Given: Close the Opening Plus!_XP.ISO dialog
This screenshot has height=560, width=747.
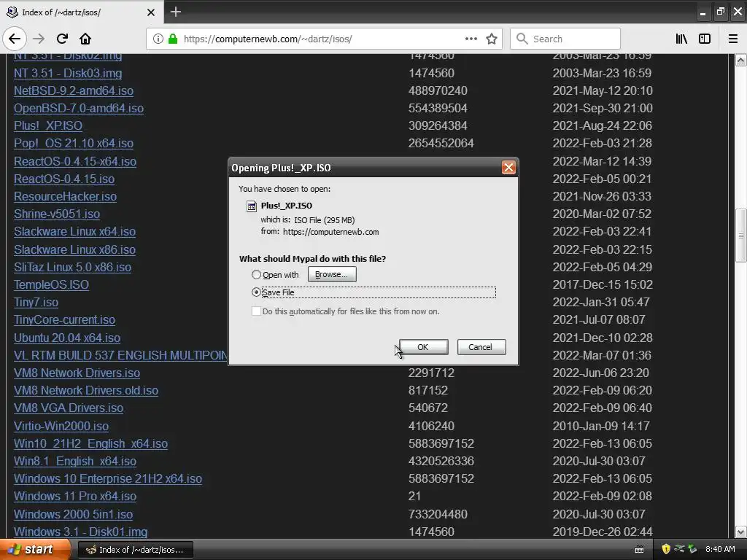Looking at the screenshot, I should click(508, 168).
